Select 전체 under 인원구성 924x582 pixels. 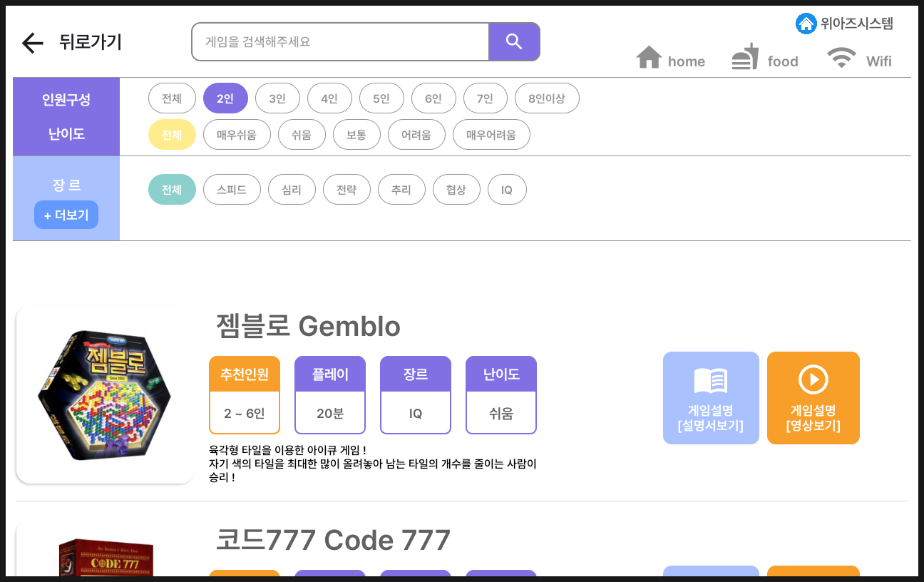pyautogui.click(x=172, y=98)
